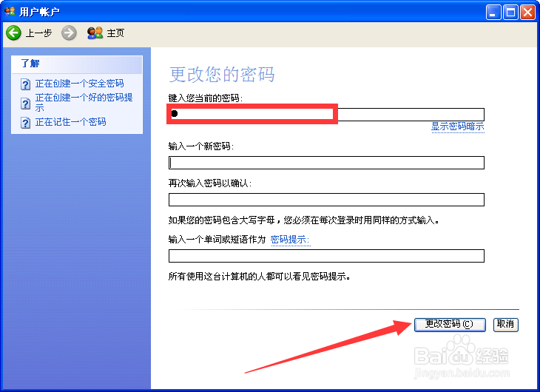
Task: Click the 取消 button
Action: pyautogui.click(x=505, y=325)
